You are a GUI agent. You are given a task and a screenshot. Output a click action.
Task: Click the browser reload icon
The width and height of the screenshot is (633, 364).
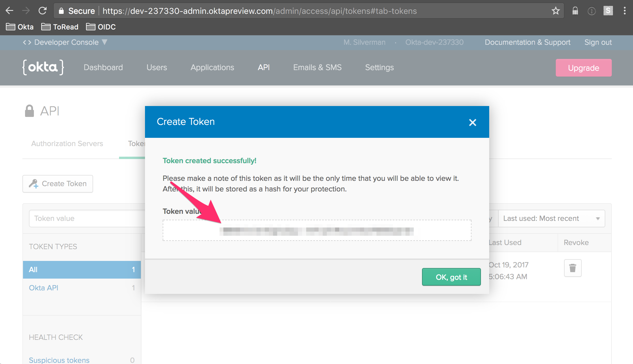click(x=43, y=11)
